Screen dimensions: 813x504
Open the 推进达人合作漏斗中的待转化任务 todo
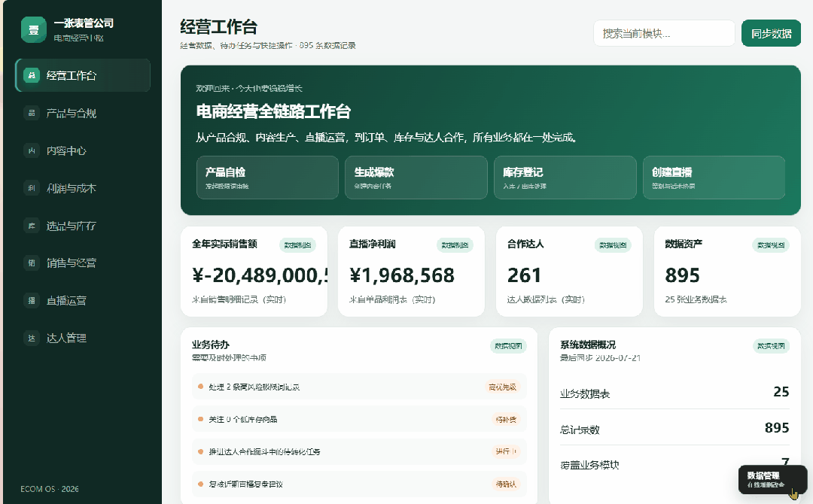(359, 451)
